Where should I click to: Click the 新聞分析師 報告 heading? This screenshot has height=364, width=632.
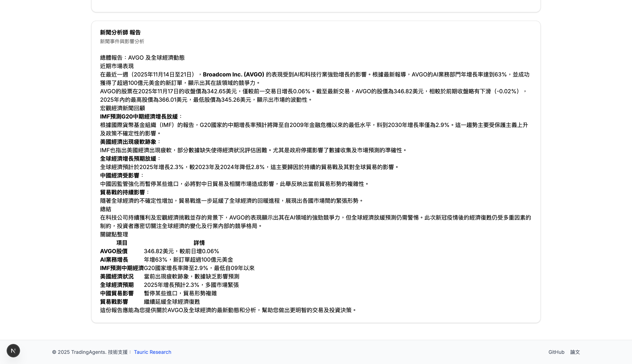point(120,32)
